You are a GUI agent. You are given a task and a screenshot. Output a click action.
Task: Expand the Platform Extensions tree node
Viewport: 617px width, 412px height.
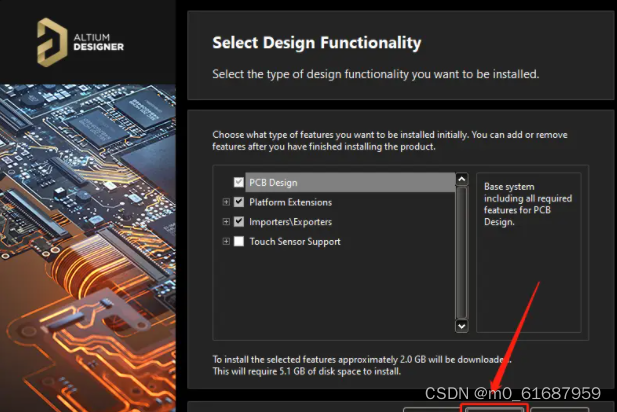pyautogui.click(x=226, y=202)
